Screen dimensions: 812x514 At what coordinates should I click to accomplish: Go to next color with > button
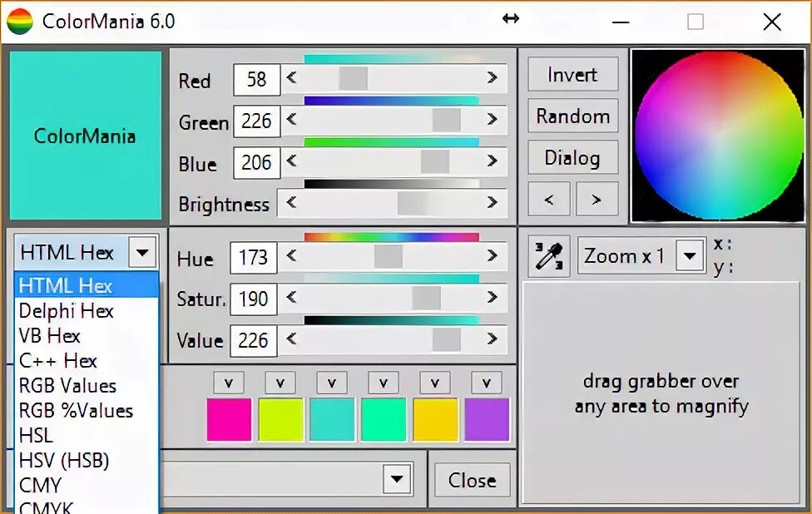597,200
